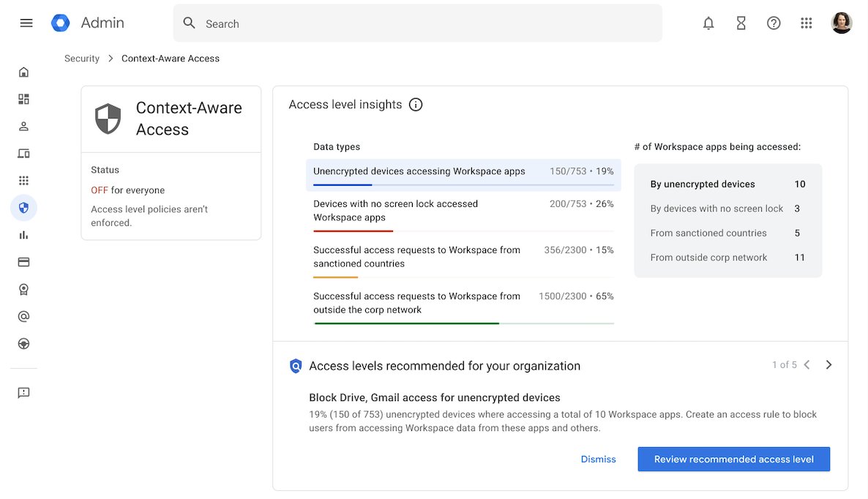Open the help question mark
This screenshot has width=868, height=499.
pos(774,23)
